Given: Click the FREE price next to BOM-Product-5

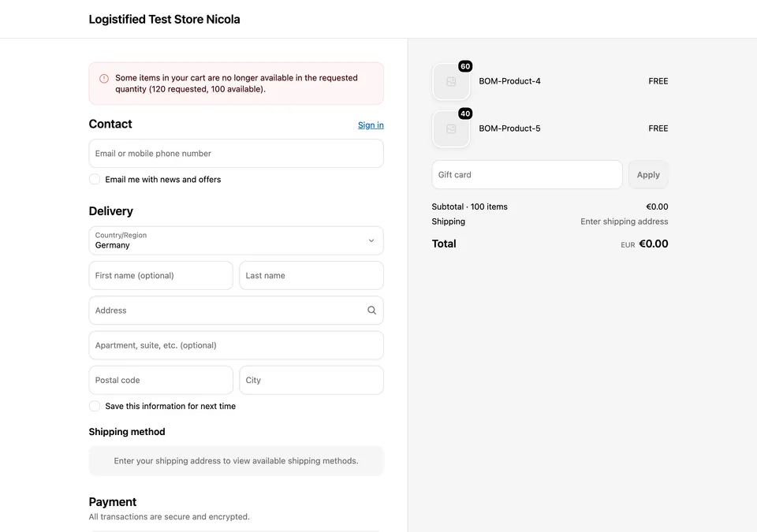Looking at the screenshot, I should (x=658, y=128).
